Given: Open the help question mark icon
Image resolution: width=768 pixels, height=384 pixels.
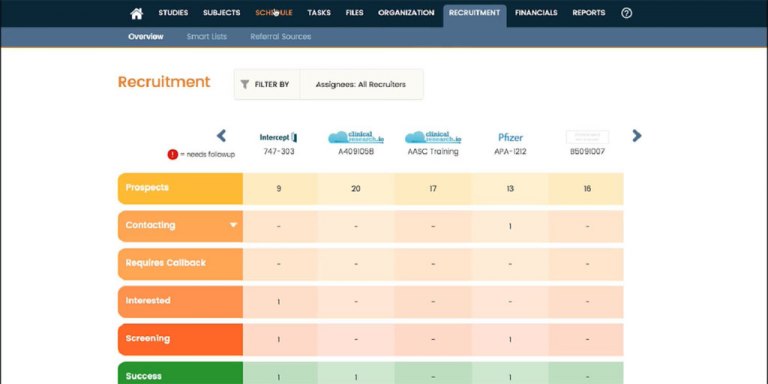Looking at the screenshot, I should click(x=626, y=13).
